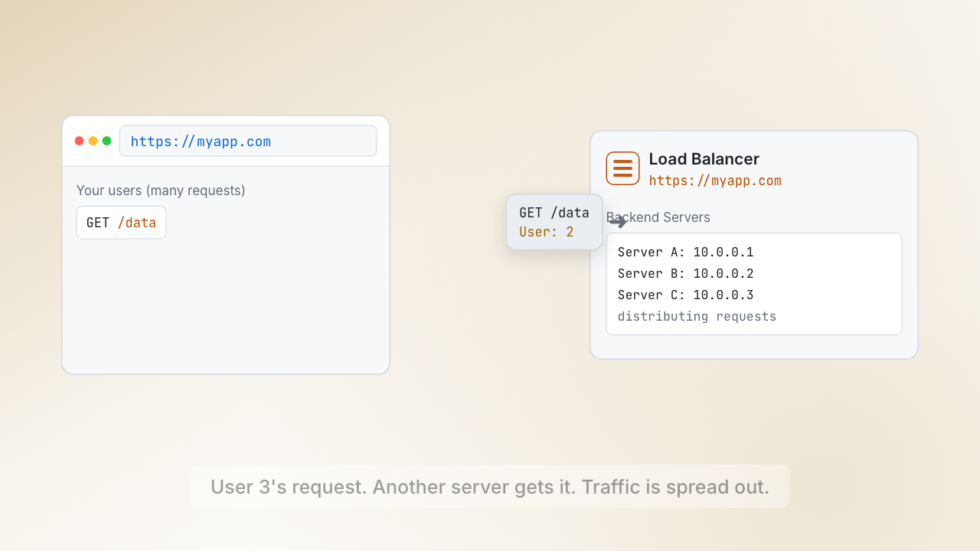Click the 'Load Balancer' heading
The image size is (980, 551).
pyautogui.click(x=704, y=159)
